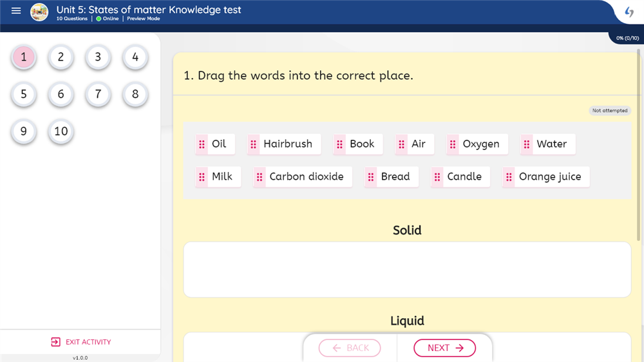Click drag handle of Hairbrush
Viewport: 644px width, 362px height.
click(x=253, y=144)
